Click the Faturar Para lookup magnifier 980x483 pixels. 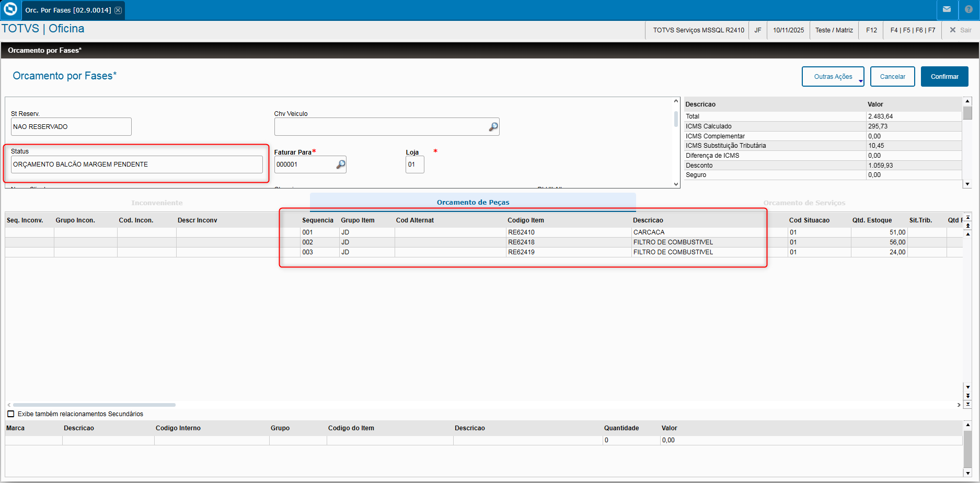click(x=340, y=164)
